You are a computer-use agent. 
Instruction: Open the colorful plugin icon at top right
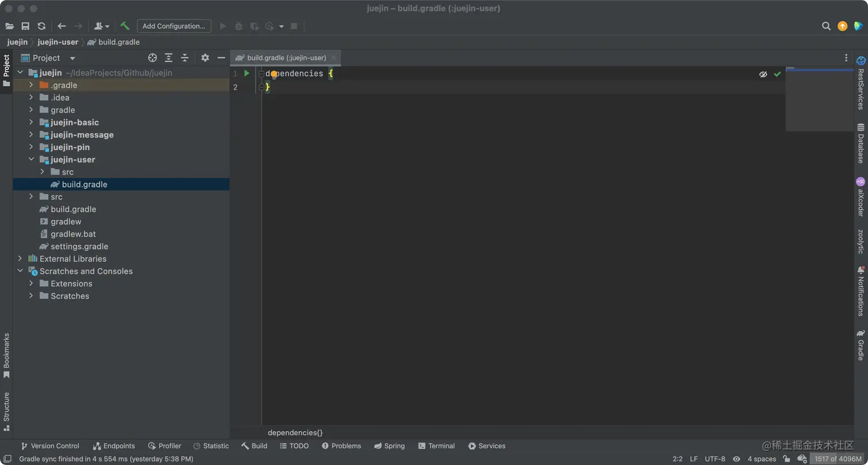tap(858, 26)
